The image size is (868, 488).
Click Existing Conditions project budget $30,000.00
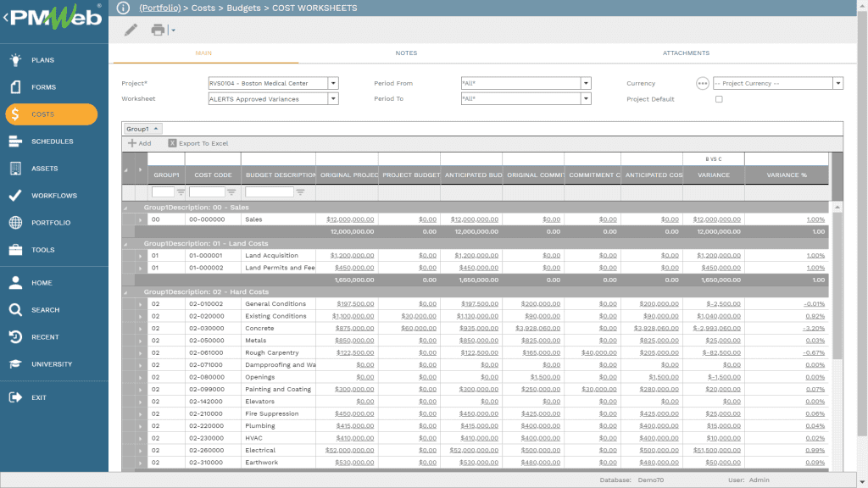pos(419,317)
